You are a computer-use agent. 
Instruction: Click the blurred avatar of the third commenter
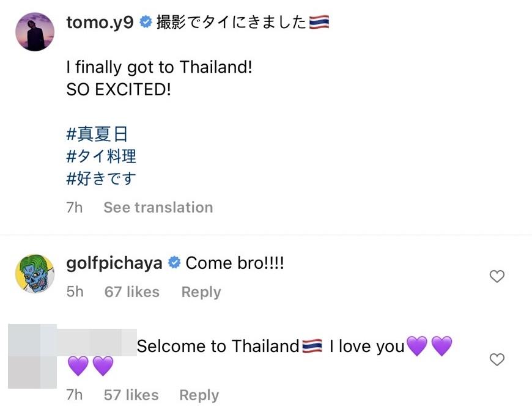click(x=32, y=356)
